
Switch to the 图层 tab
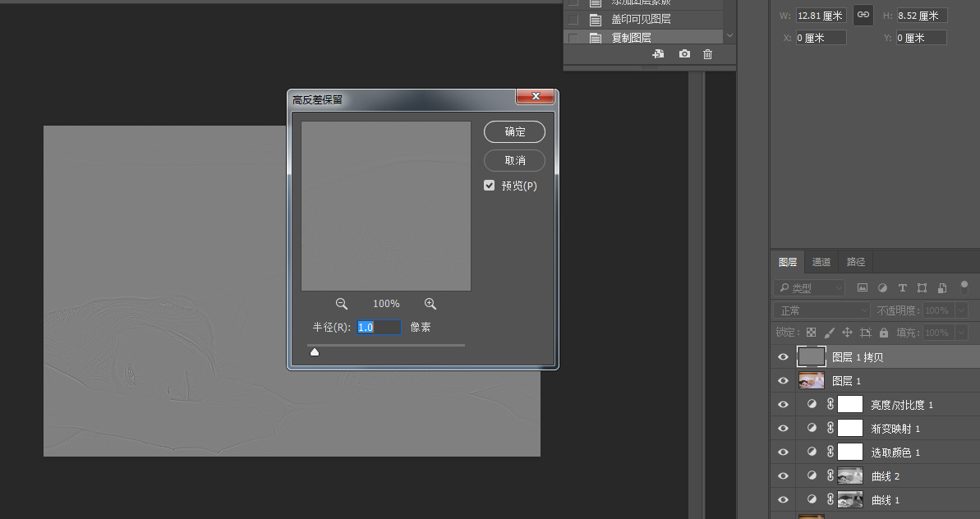(788, 262)
